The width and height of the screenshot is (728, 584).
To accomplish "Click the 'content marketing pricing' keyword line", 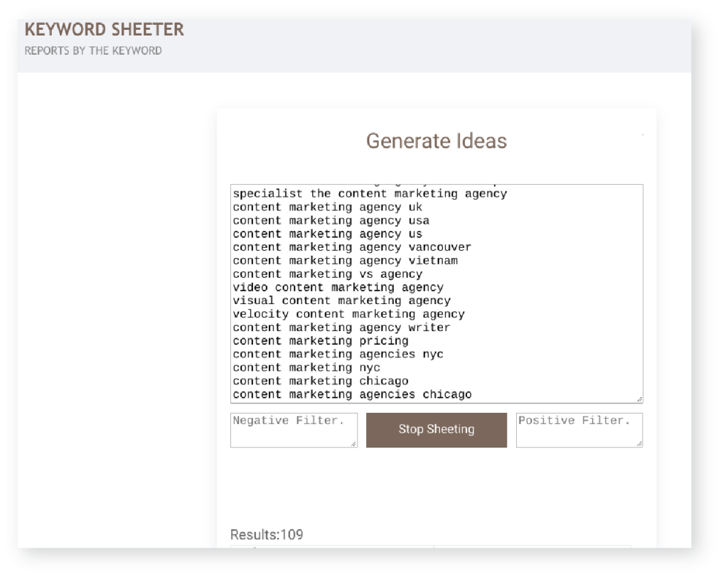I will click(320, 341).
